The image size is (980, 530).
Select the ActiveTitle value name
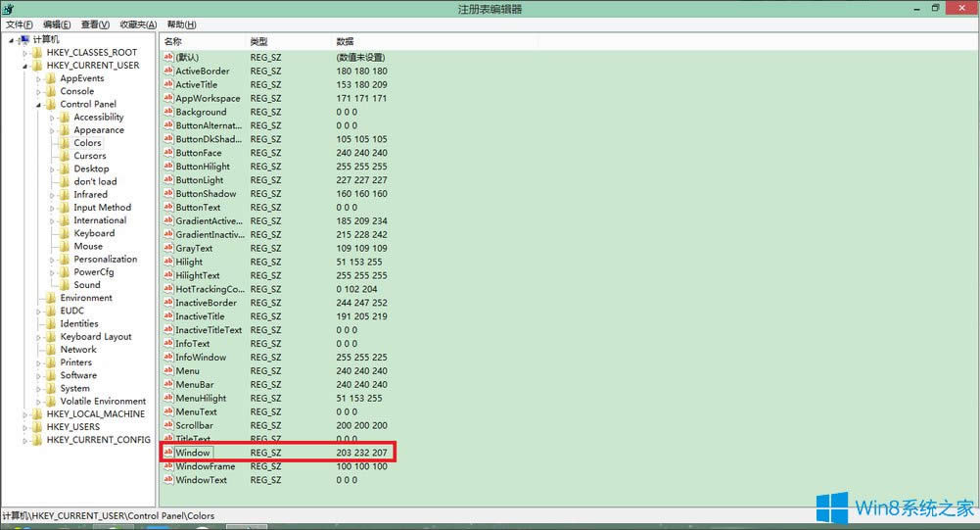click(x=196, y=84)
